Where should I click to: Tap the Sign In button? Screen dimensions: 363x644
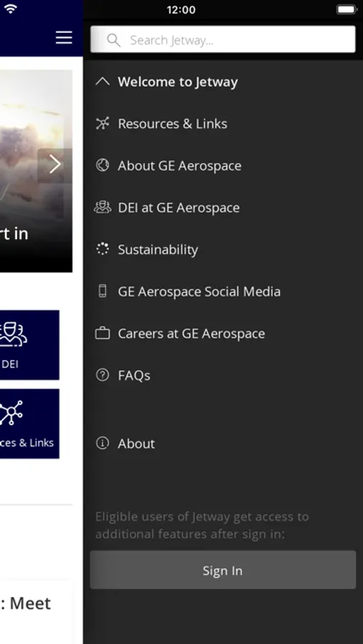point(223,570)
